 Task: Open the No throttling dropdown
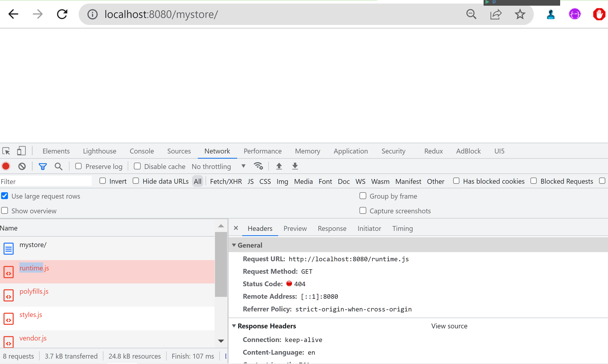243,166
